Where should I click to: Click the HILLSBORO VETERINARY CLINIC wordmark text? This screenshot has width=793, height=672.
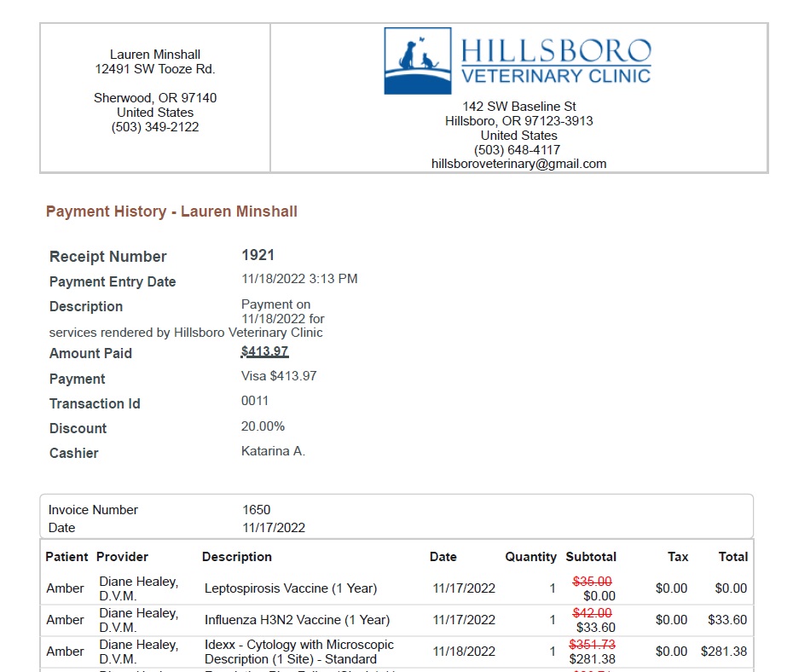(x=556, y=61)
